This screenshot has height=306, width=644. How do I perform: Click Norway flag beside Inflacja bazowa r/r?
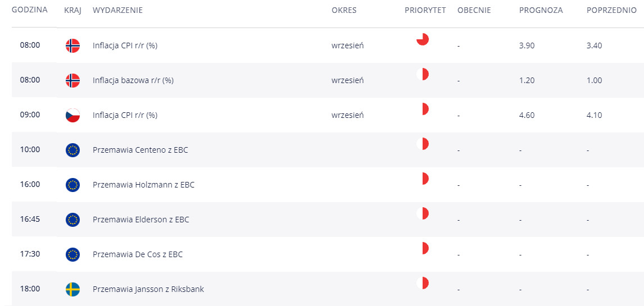tap(72, 80)
